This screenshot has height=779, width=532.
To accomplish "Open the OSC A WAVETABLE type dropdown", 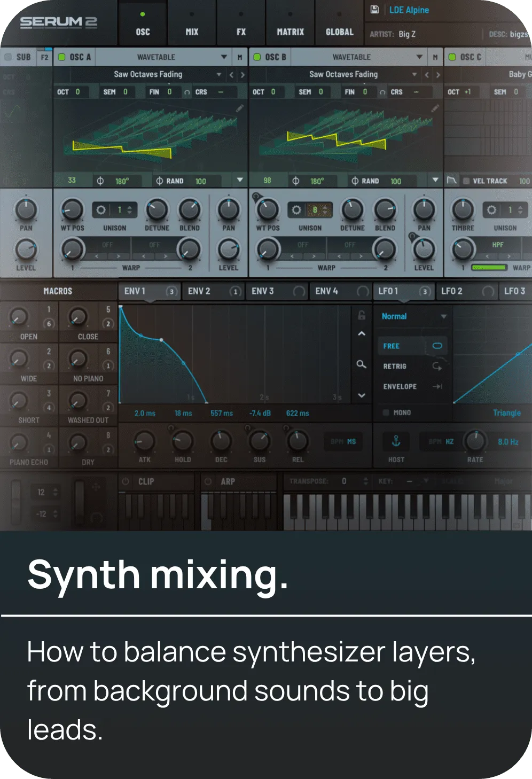I will (224, 57).
